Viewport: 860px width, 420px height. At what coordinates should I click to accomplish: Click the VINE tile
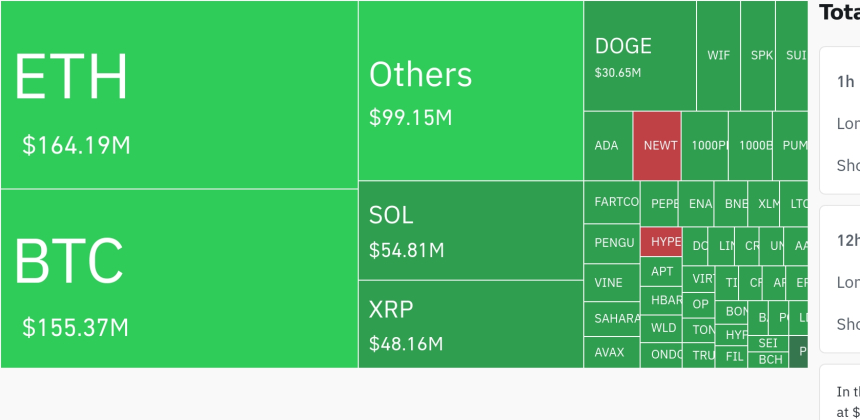[x=611, y=283]
